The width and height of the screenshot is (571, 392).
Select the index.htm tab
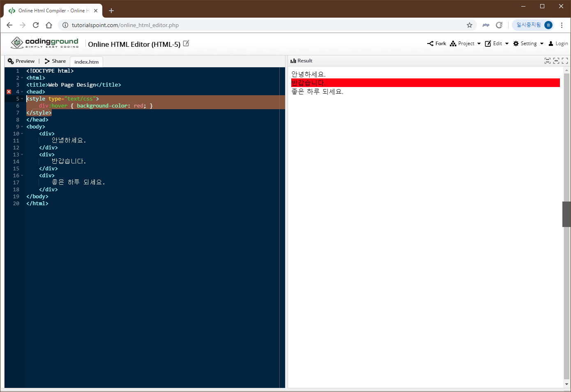click(86, 62)
